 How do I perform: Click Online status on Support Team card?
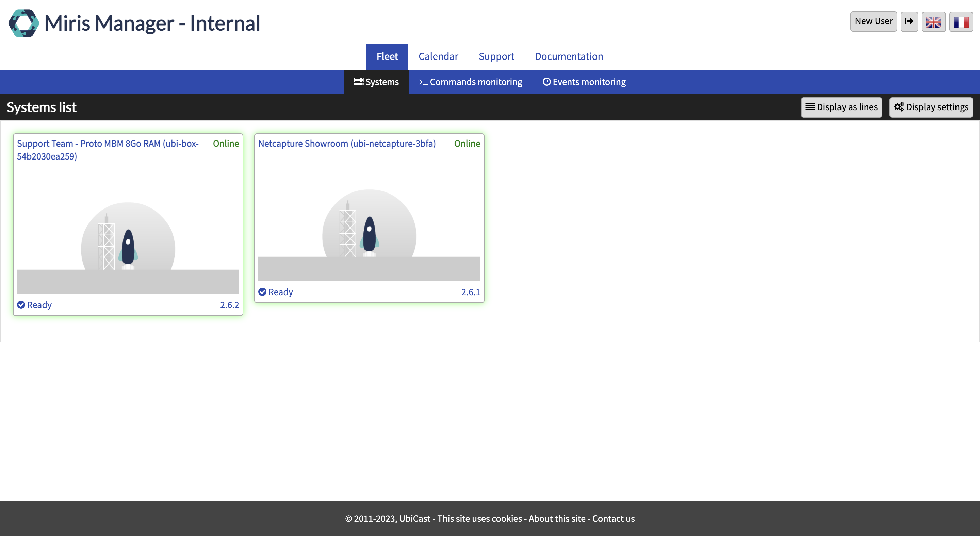click(x=226, y=144)
